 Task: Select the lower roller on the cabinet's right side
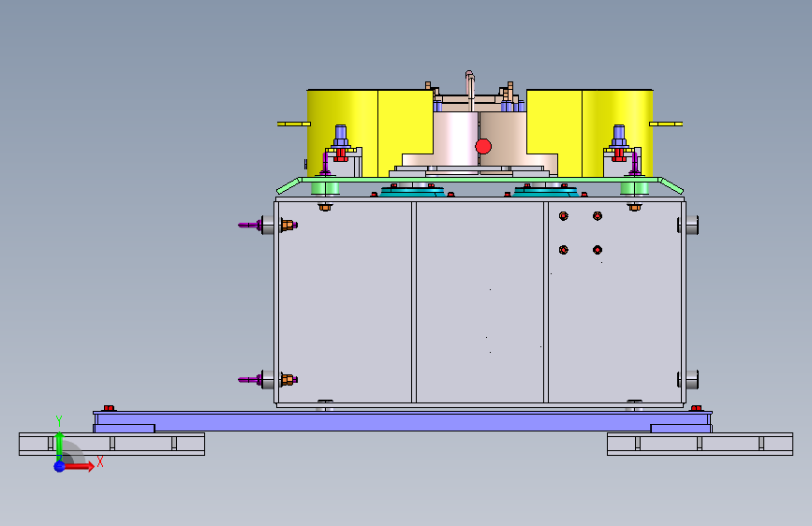point(688,380)
